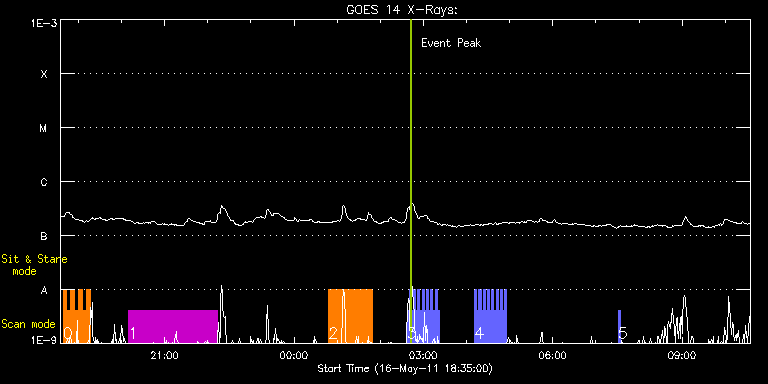
Task: Click the Scan mode label
Action: tap(28, 324)
